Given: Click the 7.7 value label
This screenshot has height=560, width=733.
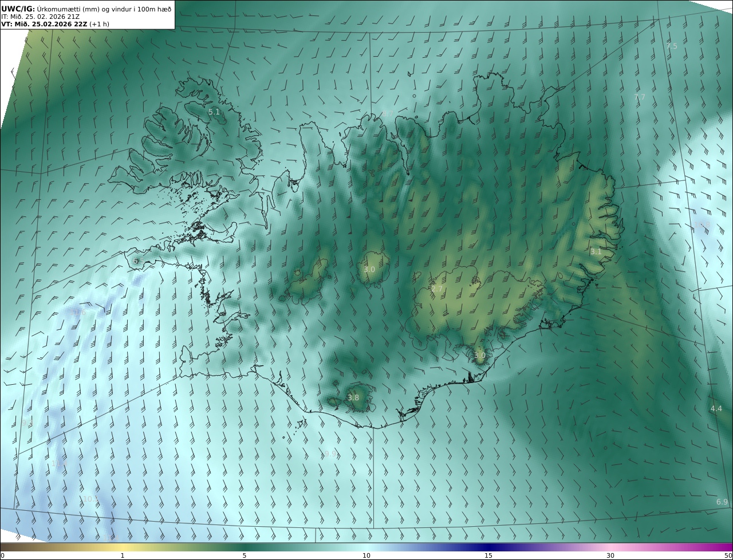Looking at the screenshot, I should 640,97.
